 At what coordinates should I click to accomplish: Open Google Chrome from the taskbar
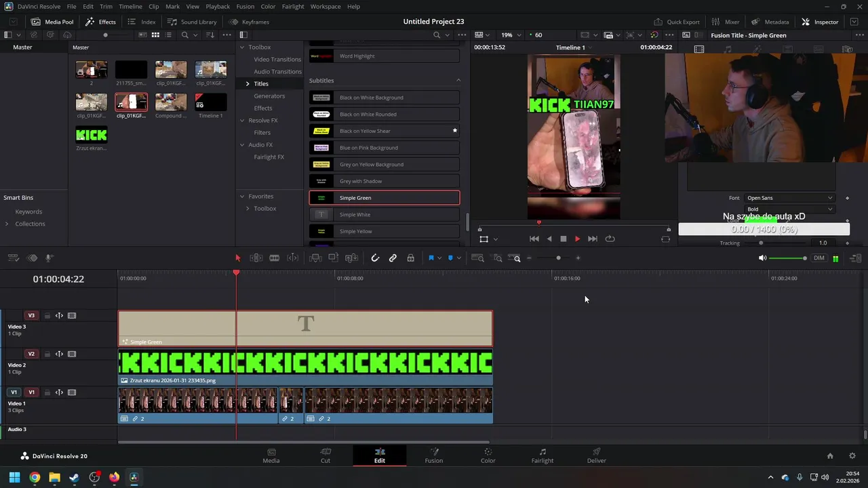[35, 477]
